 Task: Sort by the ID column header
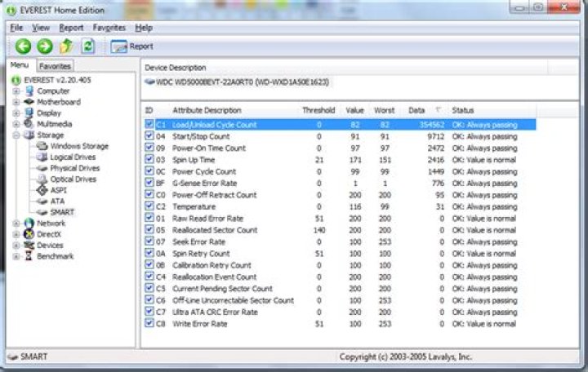pyautogui.click(x=149, y=110)
